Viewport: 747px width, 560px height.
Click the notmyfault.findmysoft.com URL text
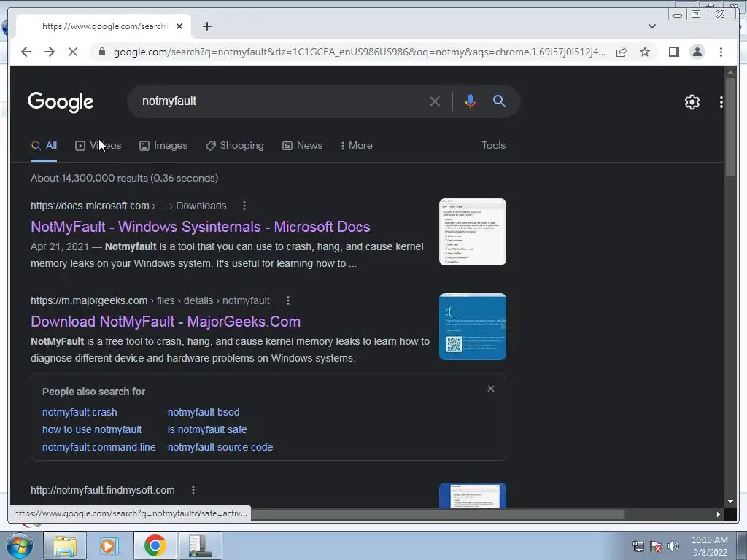pos(102,490)
